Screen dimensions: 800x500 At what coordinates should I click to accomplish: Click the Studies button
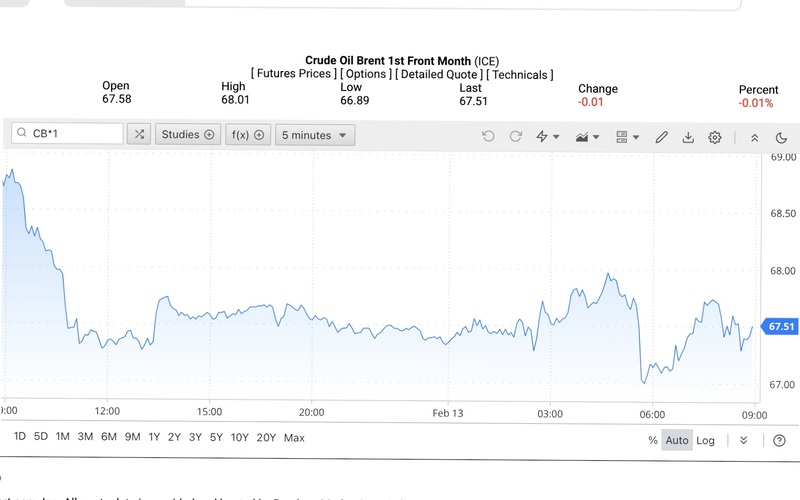(x=187, y=135)
